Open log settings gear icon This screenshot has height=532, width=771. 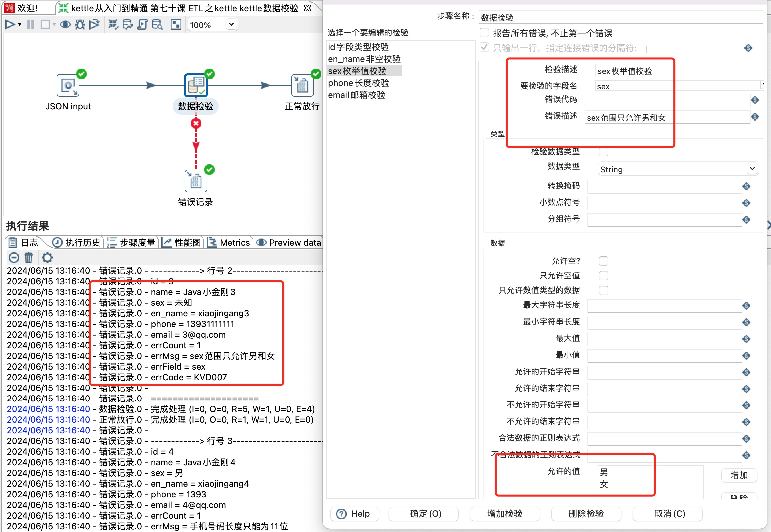47,258
